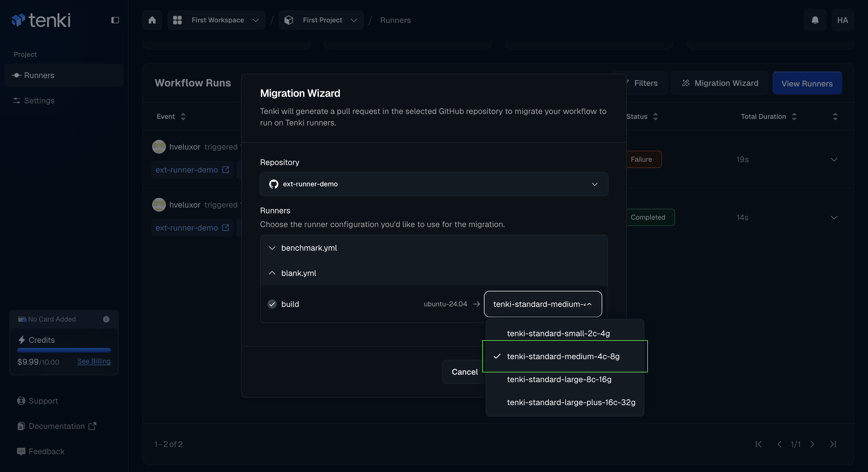Image resolution: width=868 pixels, height=472 pixels.
Task: Click the No Card Added info icon
Action: coord(106,319)
